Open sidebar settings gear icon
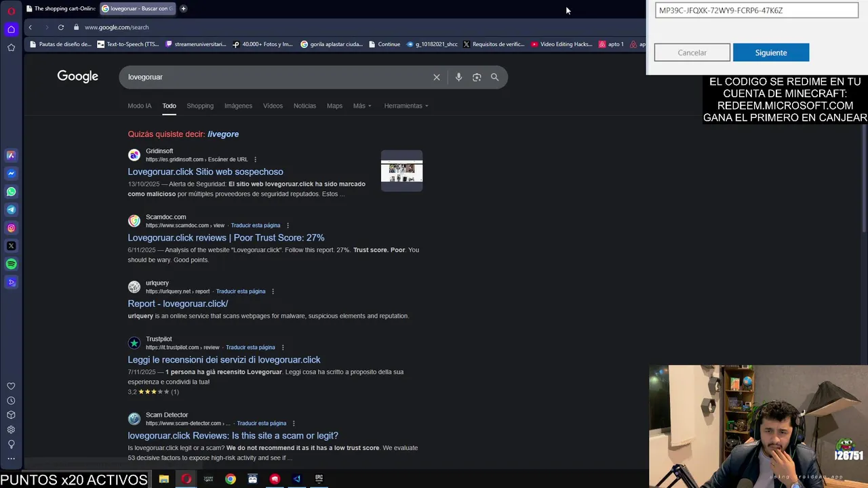Viewport: 868px width, 488px height. tap(11, 430)
